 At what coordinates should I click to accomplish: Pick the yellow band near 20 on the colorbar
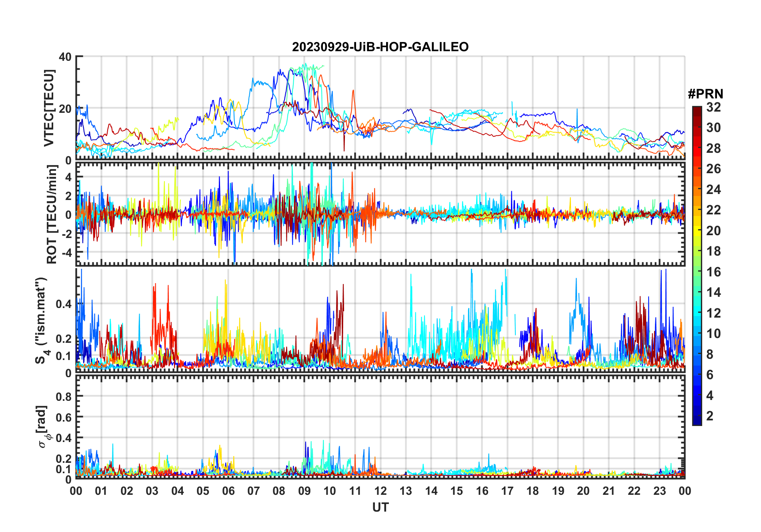click(x=697, y=230)
